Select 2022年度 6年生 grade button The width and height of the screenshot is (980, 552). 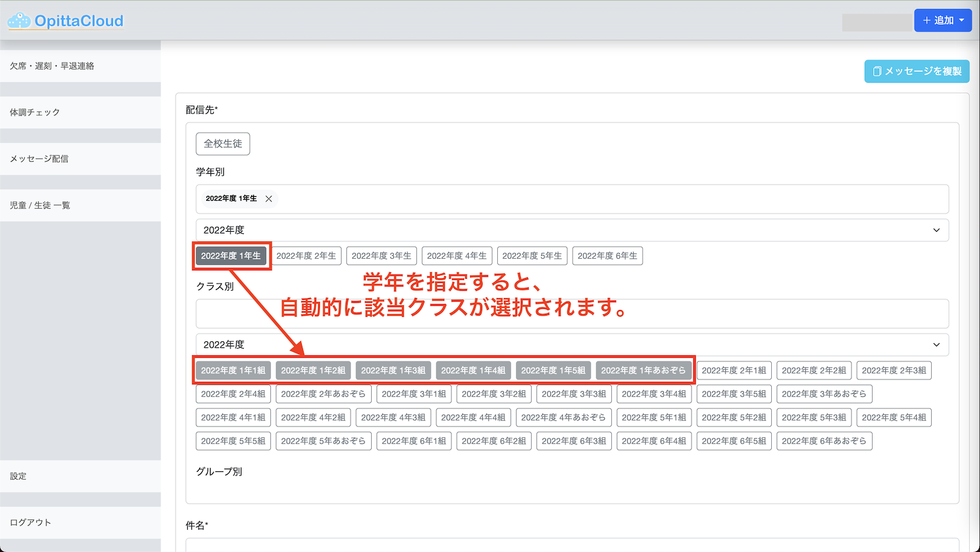tap(607, 256)
